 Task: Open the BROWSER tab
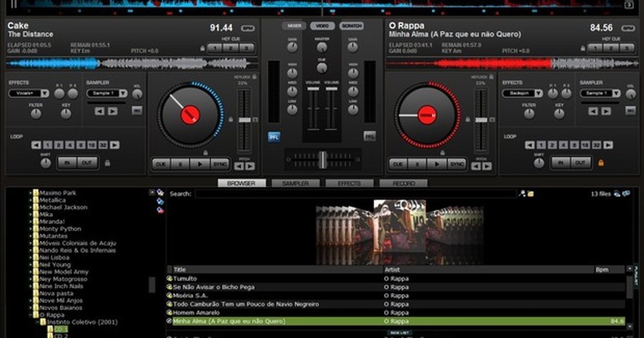(x=242, y=183)
